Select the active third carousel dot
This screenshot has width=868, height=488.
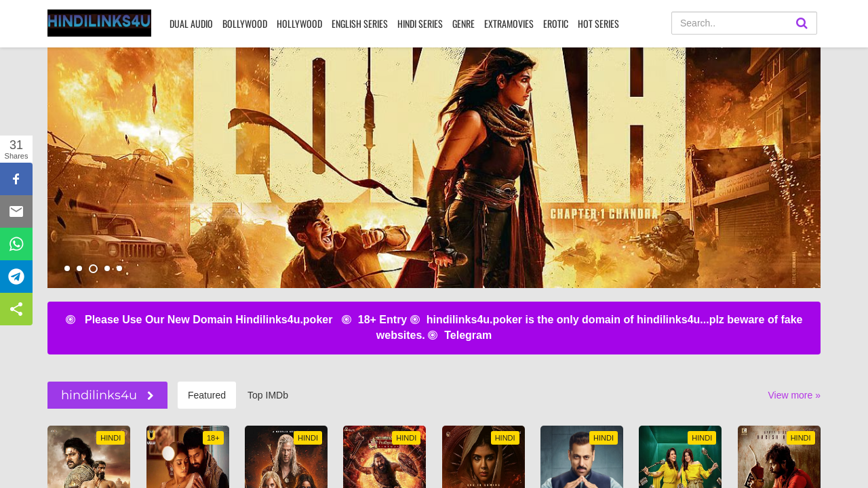point(93,268)
